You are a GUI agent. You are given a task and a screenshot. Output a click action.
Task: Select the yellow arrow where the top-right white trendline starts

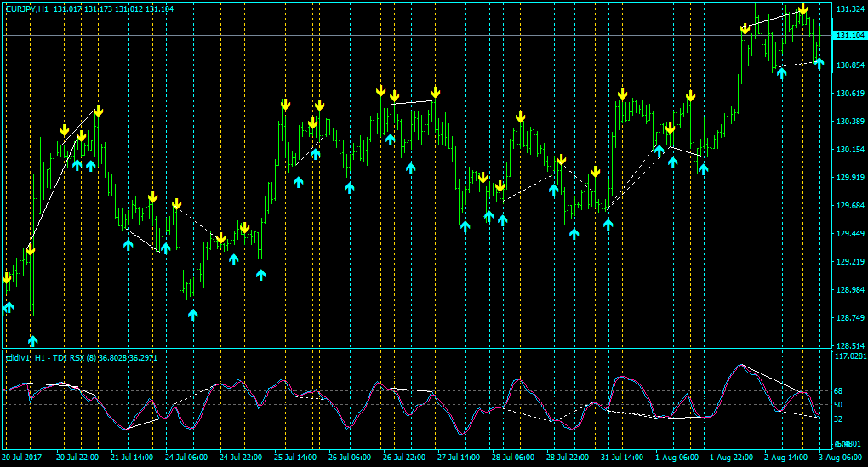pos(745,29)
